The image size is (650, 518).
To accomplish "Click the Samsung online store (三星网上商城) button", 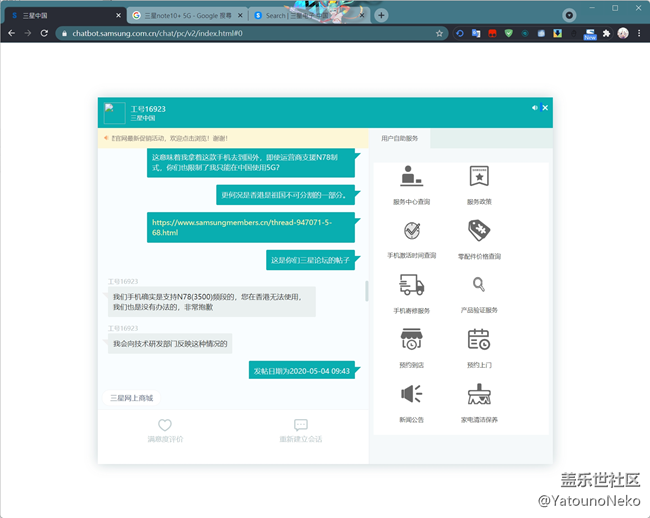I will (x=131, y=398).
